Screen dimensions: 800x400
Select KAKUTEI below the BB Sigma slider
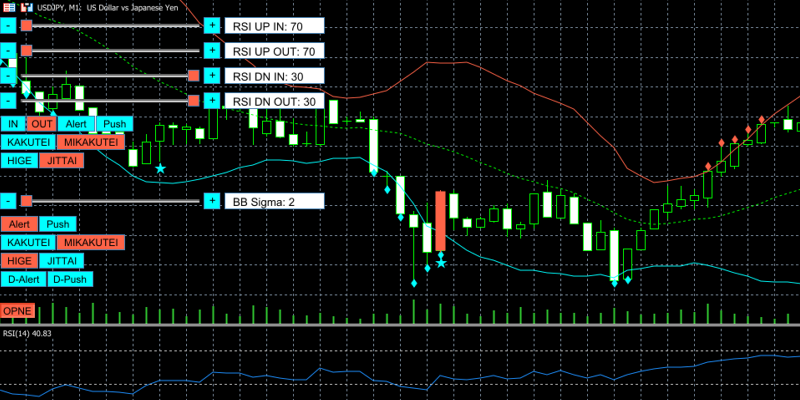[x=27, y=243]
